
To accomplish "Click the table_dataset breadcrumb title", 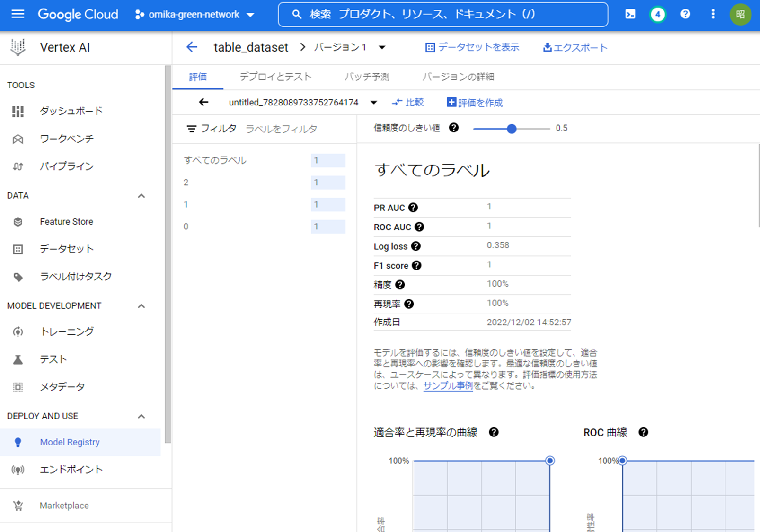I will coord(251,47).
